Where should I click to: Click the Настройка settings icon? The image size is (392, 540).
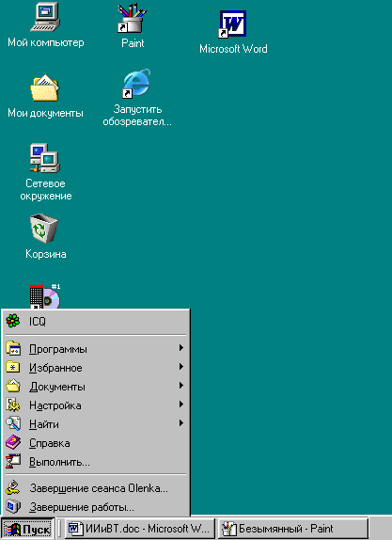13,405
